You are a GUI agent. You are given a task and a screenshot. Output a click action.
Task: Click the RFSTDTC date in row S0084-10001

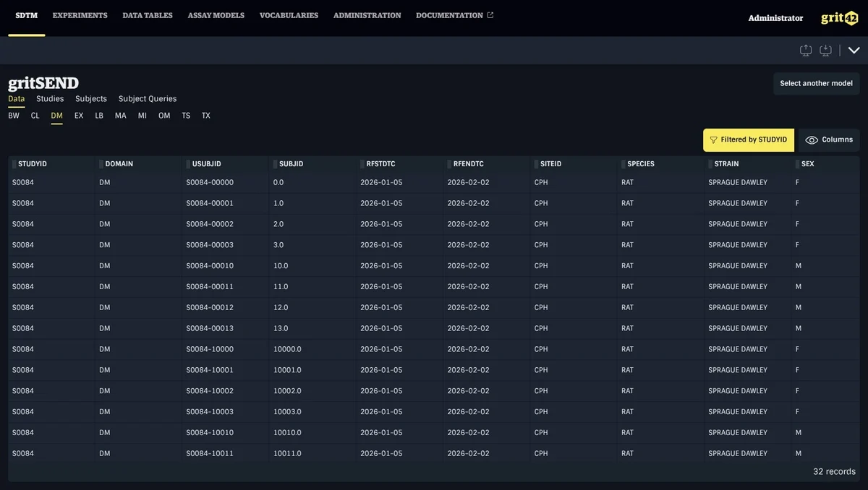[x=381, y=370]
